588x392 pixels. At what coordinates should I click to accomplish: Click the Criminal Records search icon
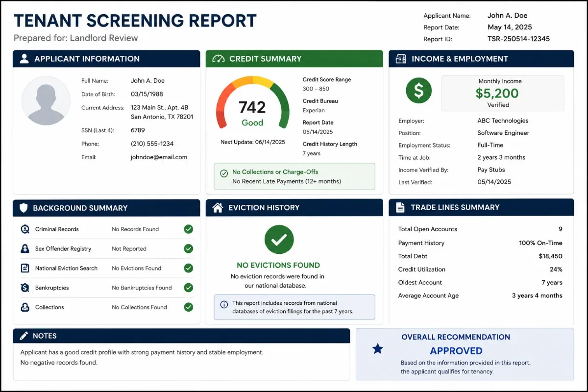tap(25, 229)
